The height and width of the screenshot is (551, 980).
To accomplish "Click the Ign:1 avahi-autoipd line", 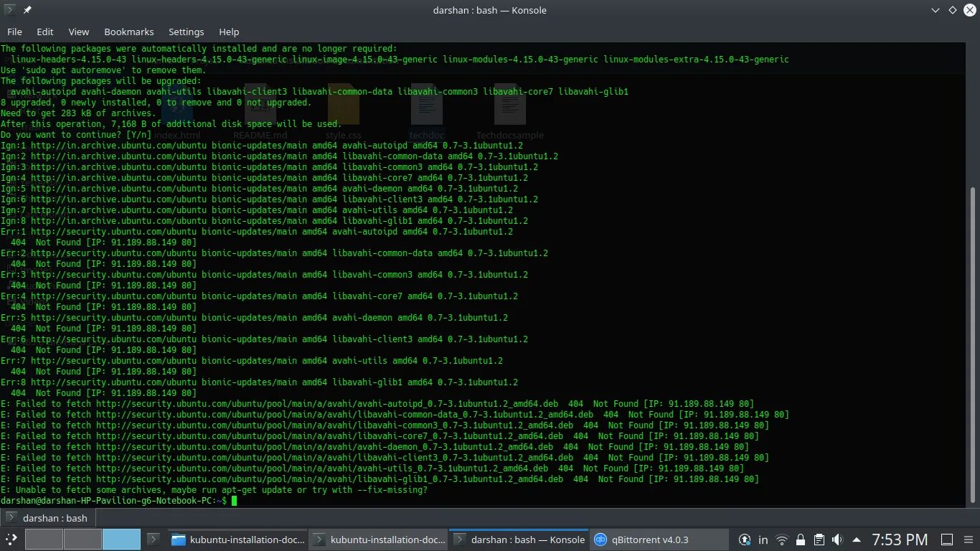I will pos(261,145).
